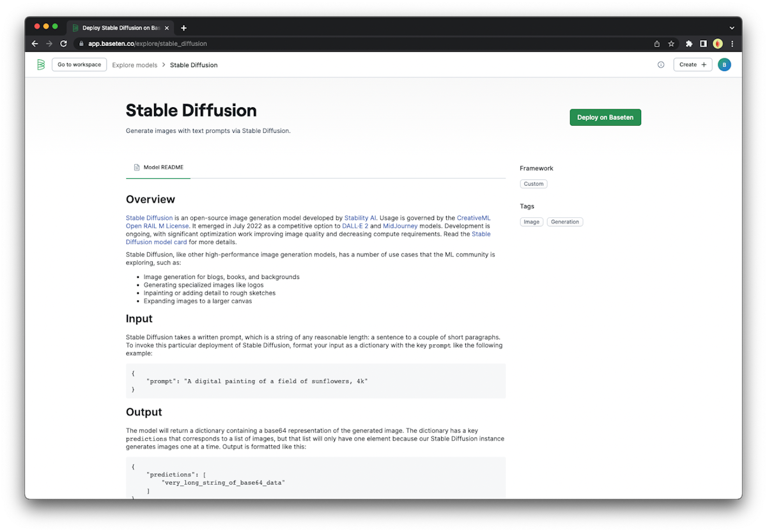This screenshot has width=767, height=532.
Task: Click the Overview heading
Action: point(150,199)
